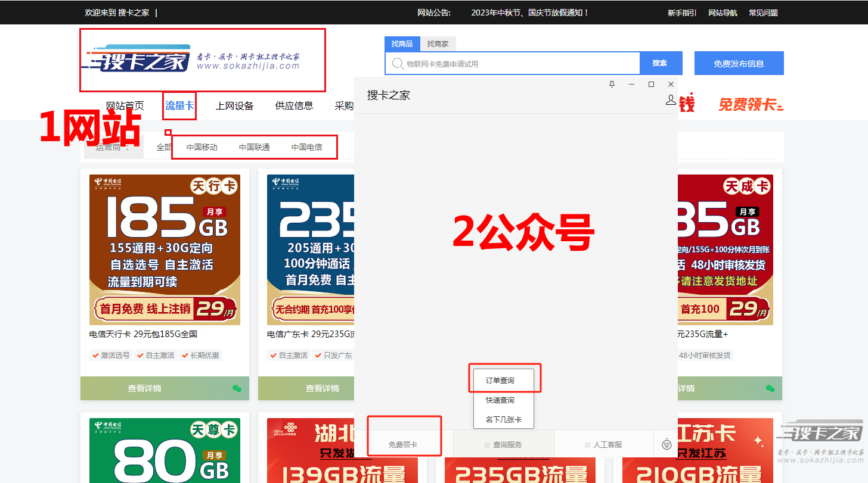The height and width of the screenshot is (483, 868).
Task: Open the 2023年中秋节、国庆节放假通知 announcement
Action: pyautogui.click(x=530, y=13)
